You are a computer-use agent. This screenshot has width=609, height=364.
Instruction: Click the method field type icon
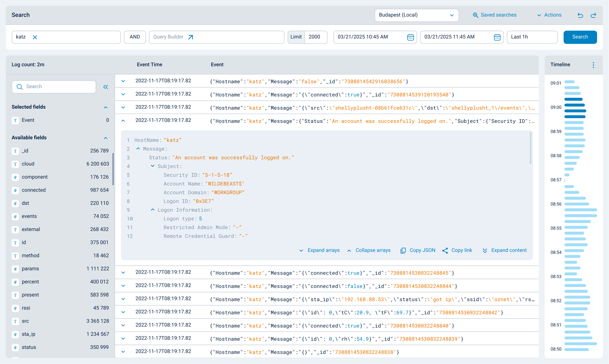coord(15,256)
